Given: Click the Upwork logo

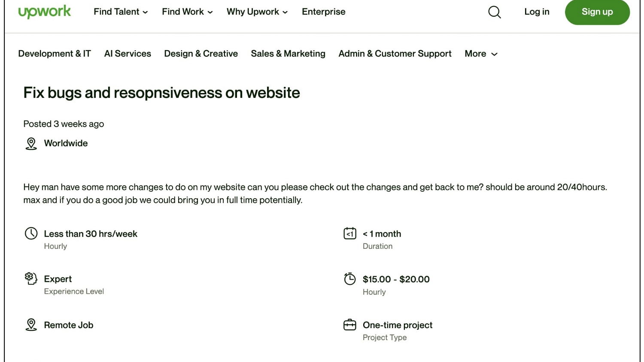Looking at the screenshot, I should [44, 12].
